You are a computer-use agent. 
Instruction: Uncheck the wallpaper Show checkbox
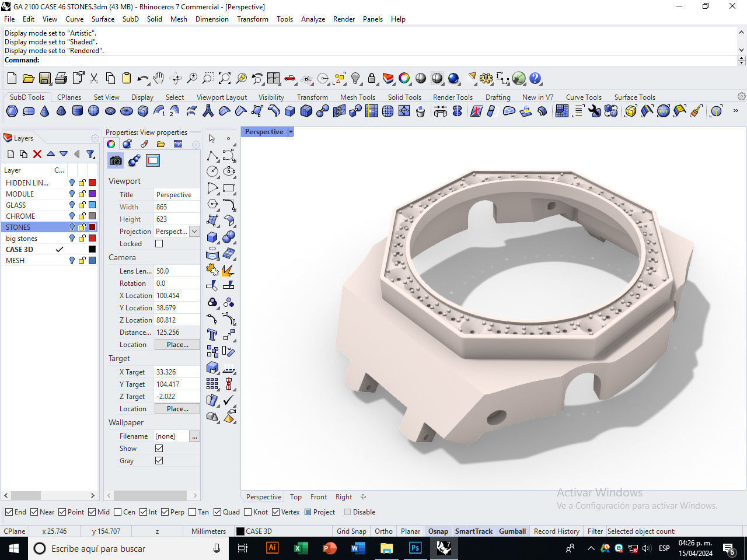pos(159,449)
